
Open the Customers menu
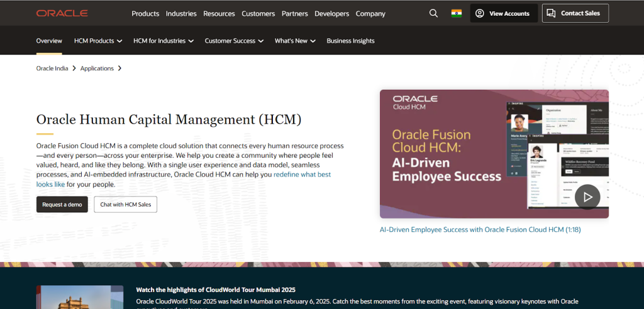pos(258,14)
